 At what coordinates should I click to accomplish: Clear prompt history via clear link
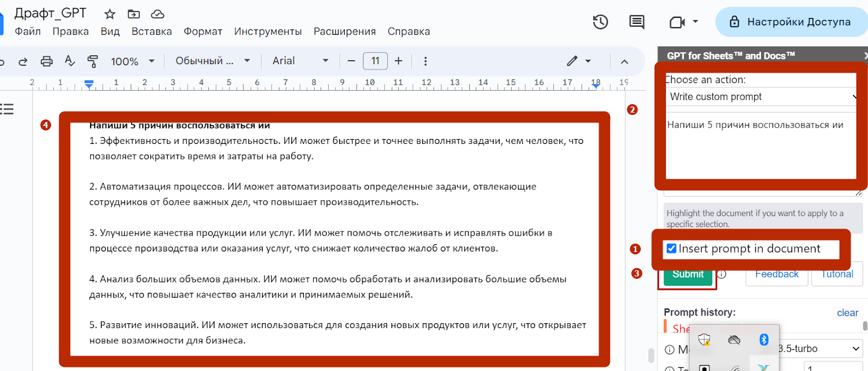[x=847, y=313]
